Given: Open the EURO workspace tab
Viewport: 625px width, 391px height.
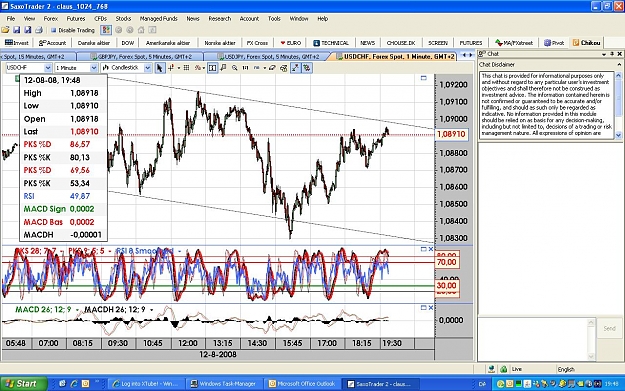Looking at the screenshot, I should point(290,43).
